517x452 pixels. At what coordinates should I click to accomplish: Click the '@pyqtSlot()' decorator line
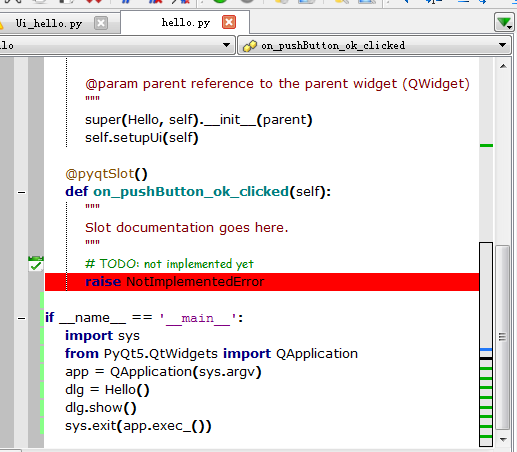[106, 174]
